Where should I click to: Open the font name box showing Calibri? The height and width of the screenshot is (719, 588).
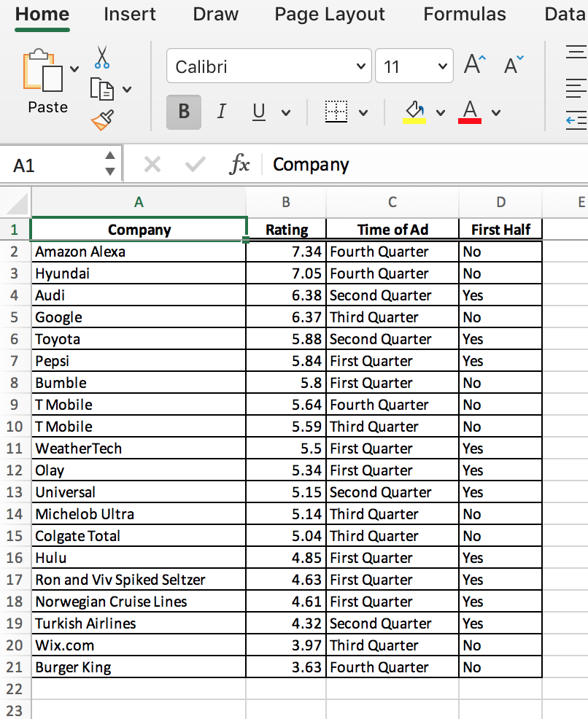268,66
